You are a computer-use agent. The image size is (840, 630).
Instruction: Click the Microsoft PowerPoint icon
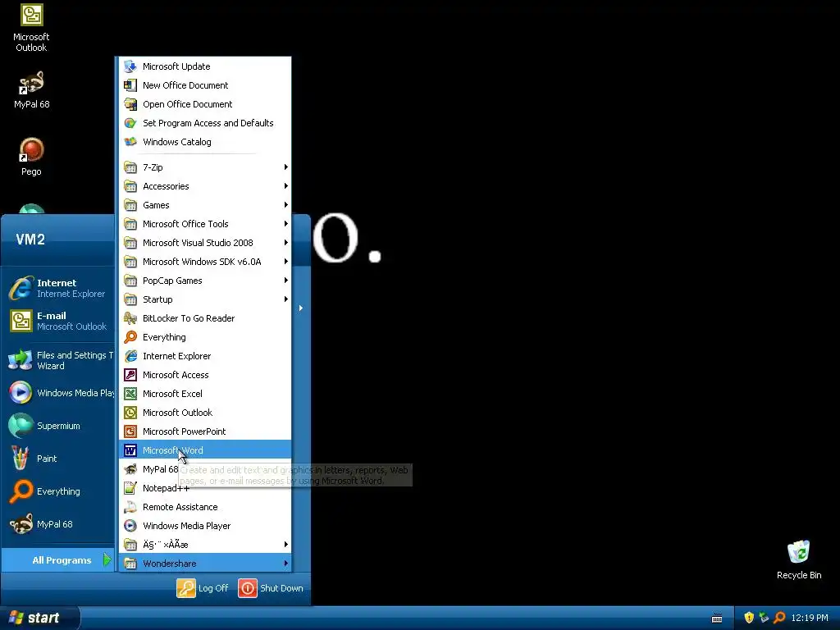coord(130,431)
